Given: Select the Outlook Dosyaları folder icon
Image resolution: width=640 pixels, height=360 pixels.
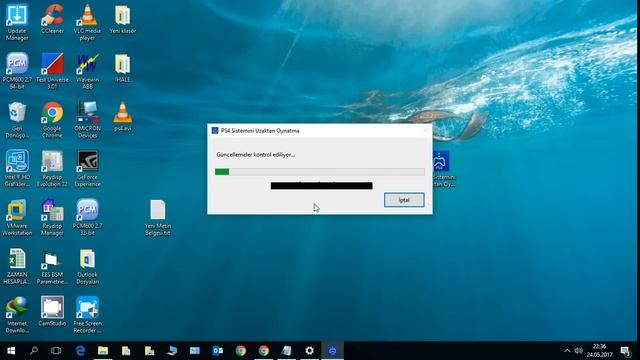Looking at the screenshot, I should pos(87,266).
